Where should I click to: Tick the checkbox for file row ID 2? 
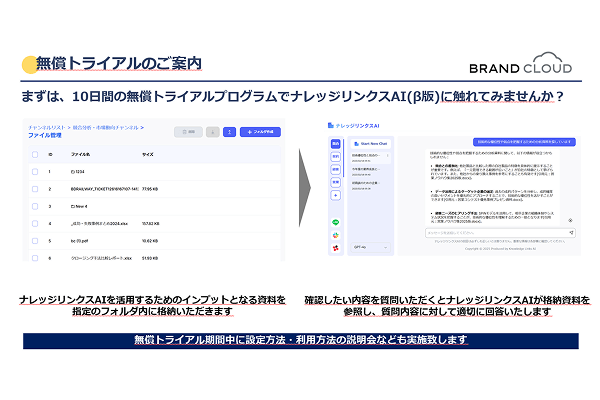35,189
